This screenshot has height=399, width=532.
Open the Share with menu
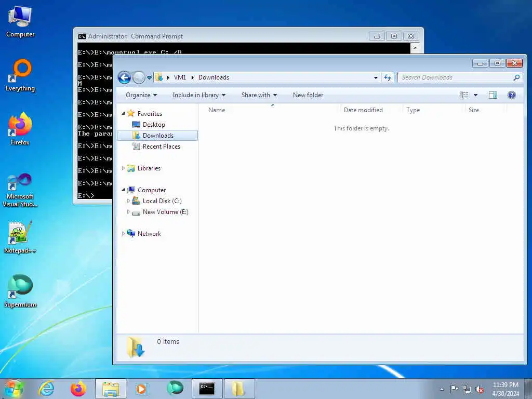tap(259, 95)
